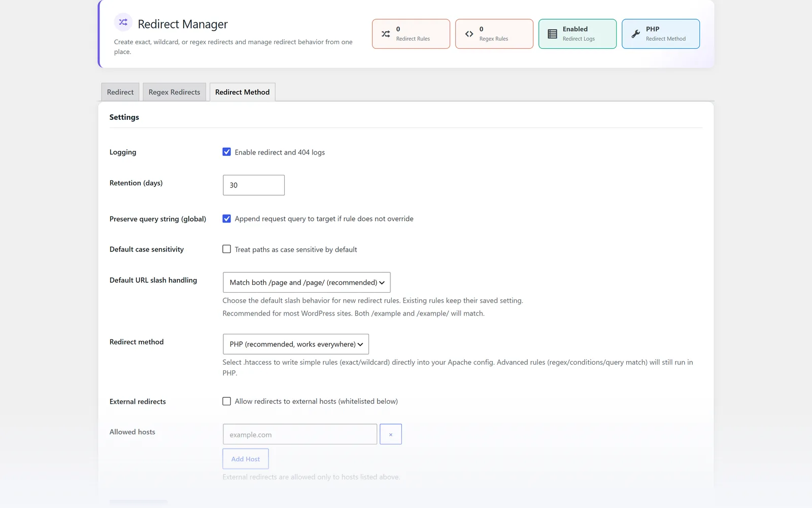Image resolution: width=812 pixels, height=508 pixels.
Task: Click the 'External redirects are allowed only' note
Action: (311, 477)
